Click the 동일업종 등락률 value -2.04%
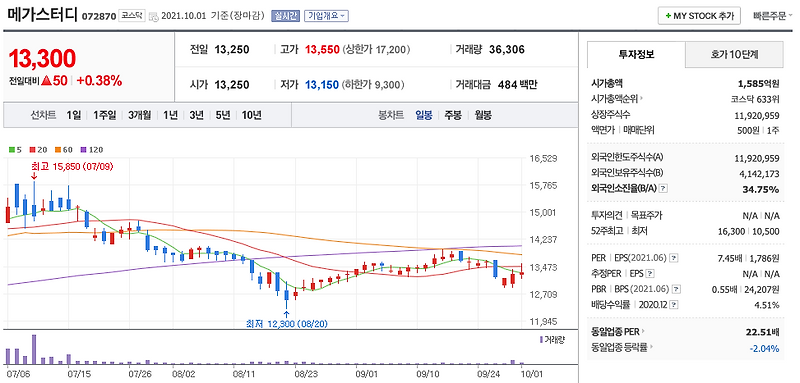Image resolution: width=800 pixels, height=383 pixels. (765, 349)
